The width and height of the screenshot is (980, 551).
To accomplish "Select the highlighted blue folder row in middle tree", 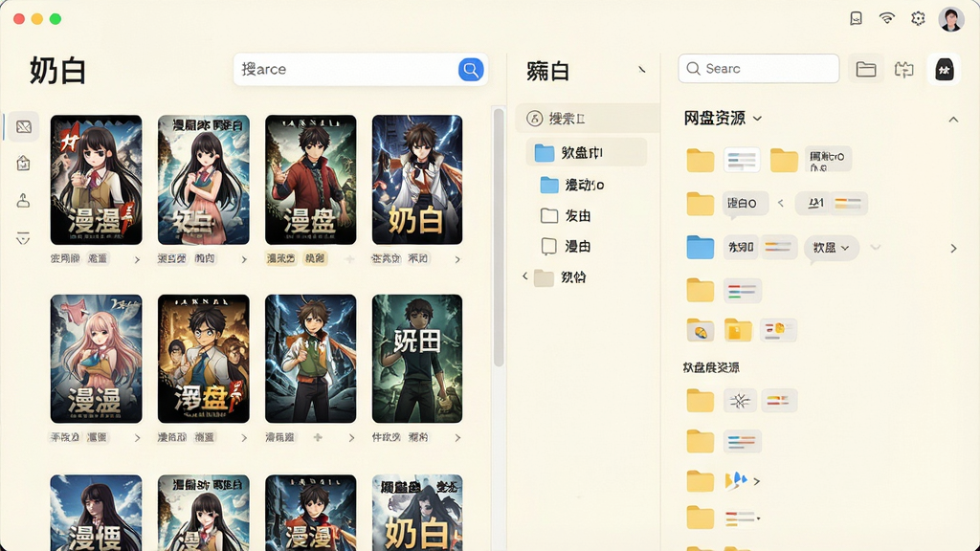I will (x=587, y=152).
